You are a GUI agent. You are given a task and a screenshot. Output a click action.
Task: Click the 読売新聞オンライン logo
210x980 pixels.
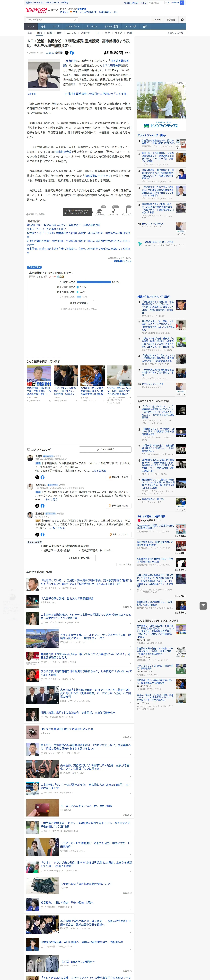point(117,53)
